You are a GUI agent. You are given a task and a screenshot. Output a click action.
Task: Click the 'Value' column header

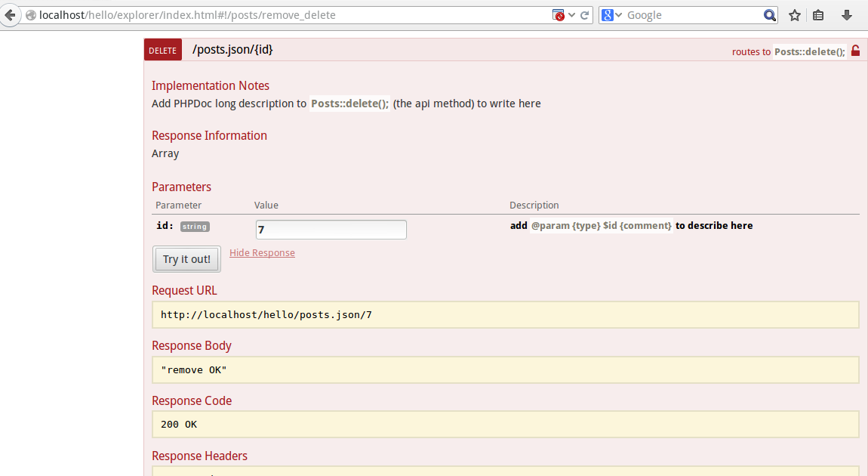(266, 205)
